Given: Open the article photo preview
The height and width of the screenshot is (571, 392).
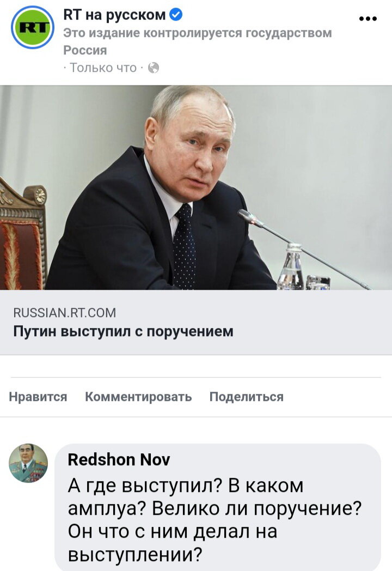Looking at the screenshot, I should pyautogui.click(x=196, y=187).
